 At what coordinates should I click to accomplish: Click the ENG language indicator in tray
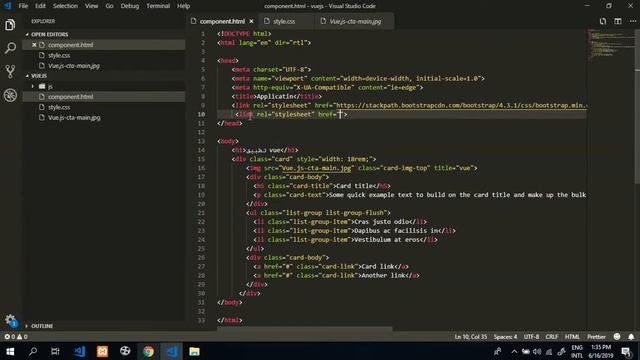(x=577, y=348)
